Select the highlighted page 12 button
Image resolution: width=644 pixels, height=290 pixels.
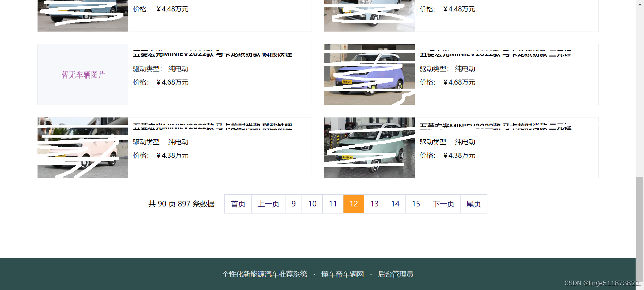pyautogui.click(x=354, y=204)
